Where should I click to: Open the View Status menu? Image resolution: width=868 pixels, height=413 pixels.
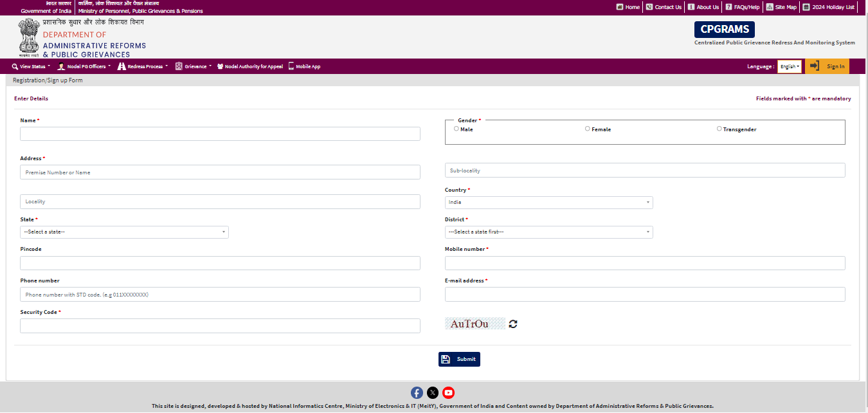(31, 66)
